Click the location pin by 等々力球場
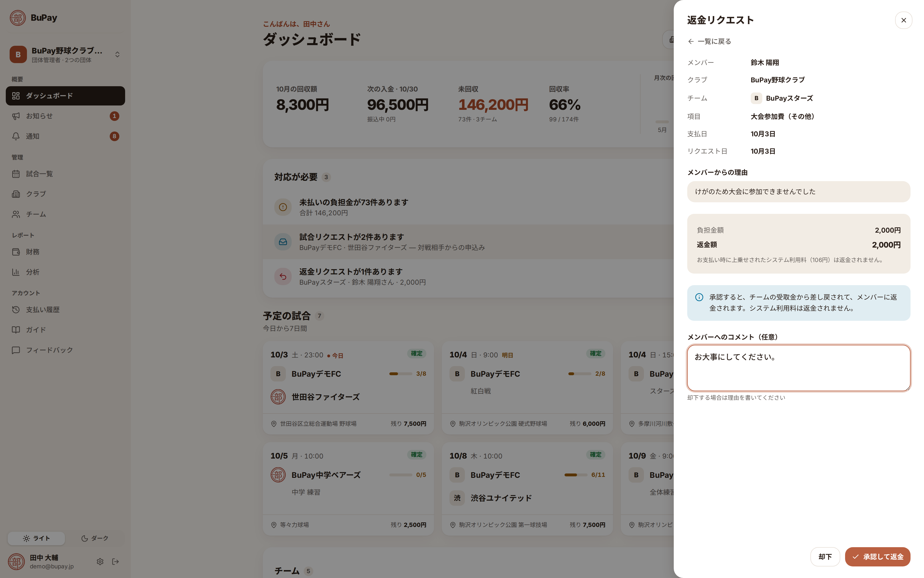The height and width of the screenshot is (578, 924). [x=274, y=525]
